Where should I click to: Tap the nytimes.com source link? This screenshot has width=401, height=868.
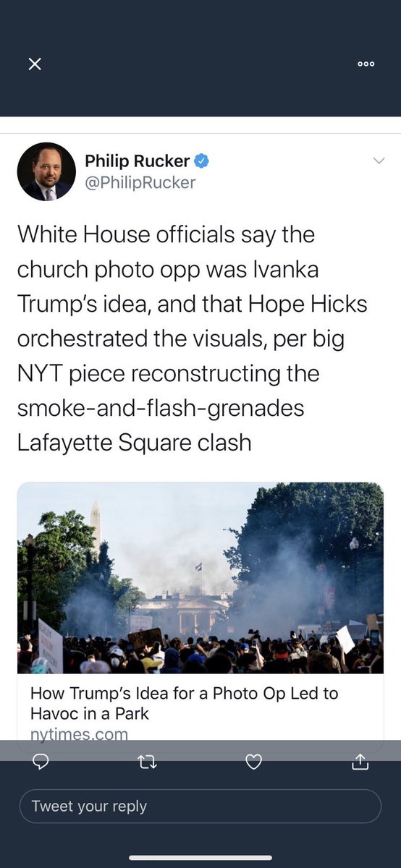pos(79,733)
